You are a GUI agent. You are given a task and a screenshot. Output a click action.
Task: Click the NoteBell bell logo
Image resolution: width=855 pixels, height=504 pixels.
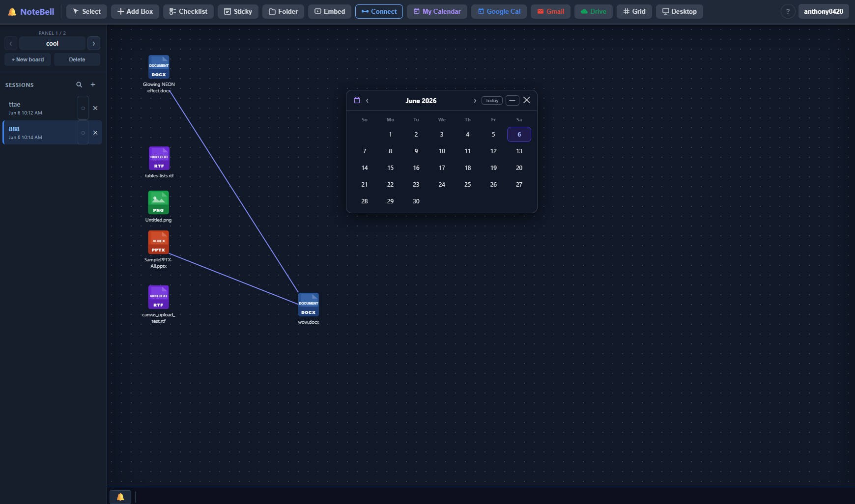pos(12,12)
